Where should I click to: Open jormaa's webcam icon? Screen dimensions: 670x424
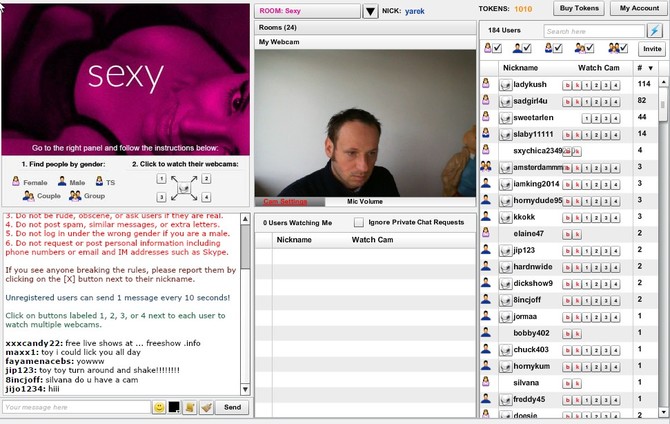coord(505,317)
